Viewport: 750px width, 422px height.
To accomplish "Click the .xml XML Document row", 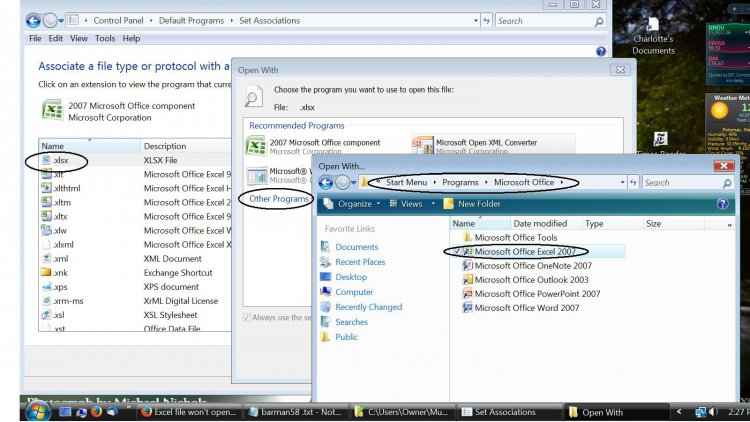I will pyautogui.click(x=135, y=258).
